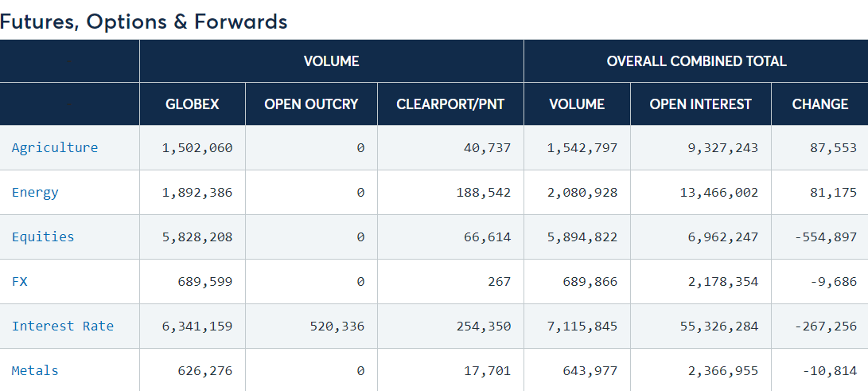Viewport: 868px width, 391px height.
Task: Open the FX link
Action: tap(19, 281)
